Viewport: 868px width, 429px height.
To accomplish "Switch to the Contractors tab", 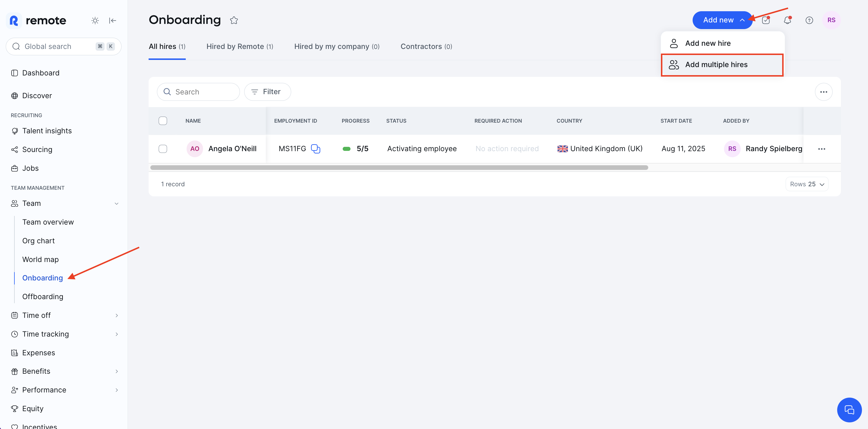I will click(x=426, y=47).
